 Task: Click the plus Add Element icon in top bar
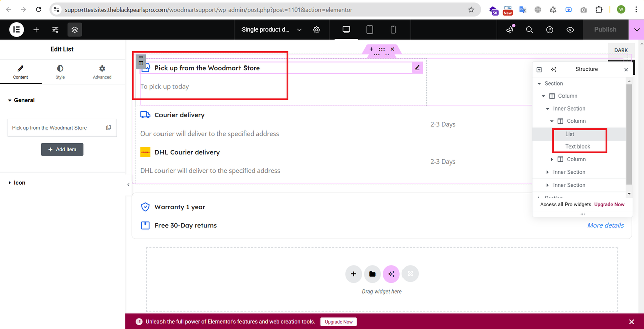click(x=36, y=30)
